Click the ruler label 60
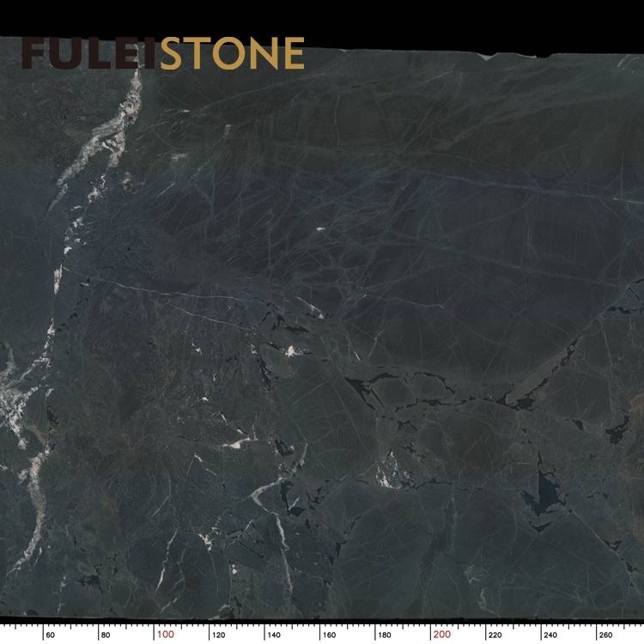Viewport: 644px width, 644px height. click(50, 635)
